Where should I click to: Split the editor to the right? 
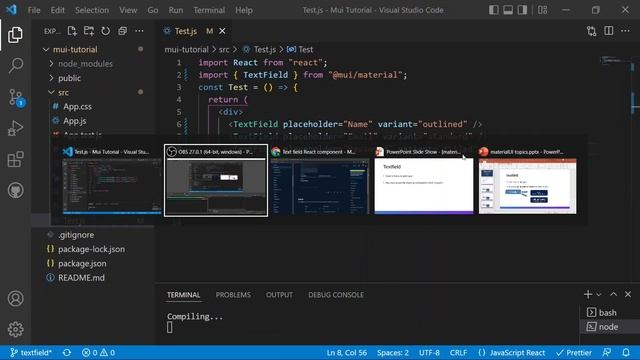(609, 31)
